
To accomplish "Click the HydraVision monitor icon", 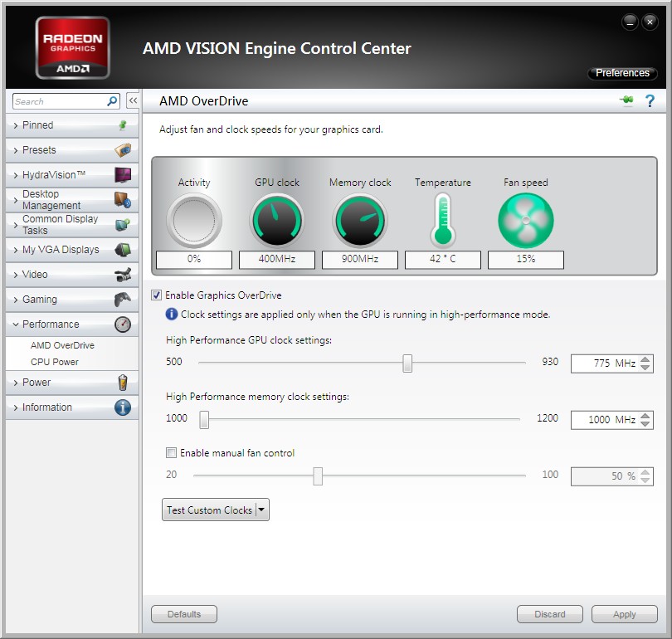I will point(123,175).
